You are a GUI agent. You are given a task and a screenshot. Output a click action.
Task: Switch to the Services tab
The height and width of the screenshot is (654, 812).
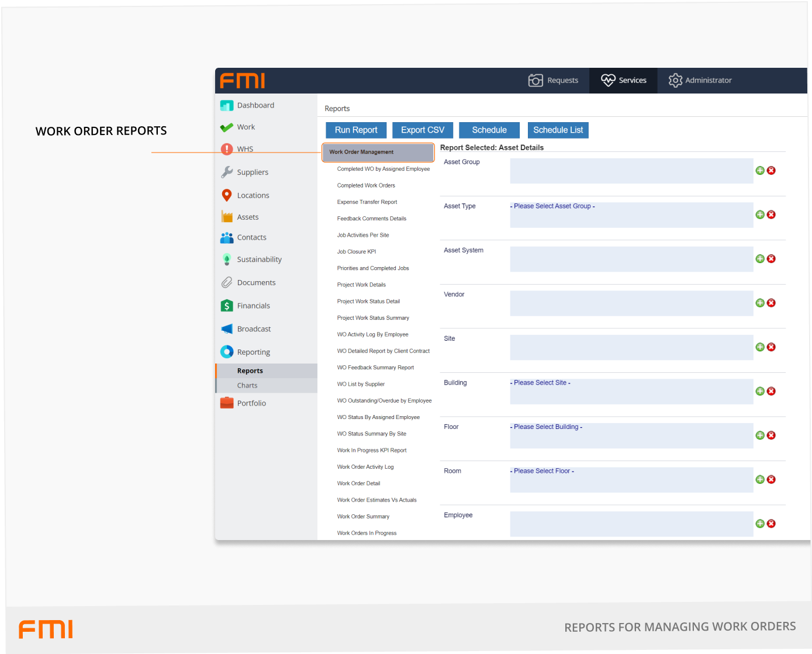[x=624, y=81]
